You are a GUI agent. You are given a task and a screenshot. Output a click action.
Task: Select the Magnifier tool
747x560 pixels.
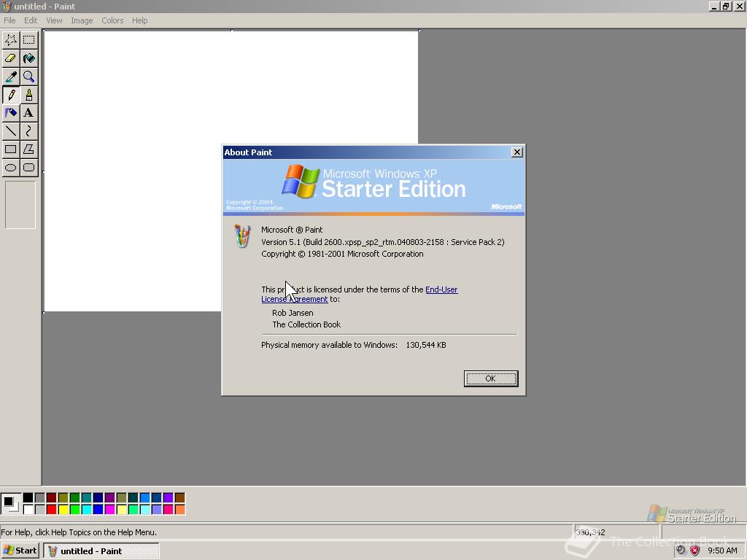(x=29, y=77)
